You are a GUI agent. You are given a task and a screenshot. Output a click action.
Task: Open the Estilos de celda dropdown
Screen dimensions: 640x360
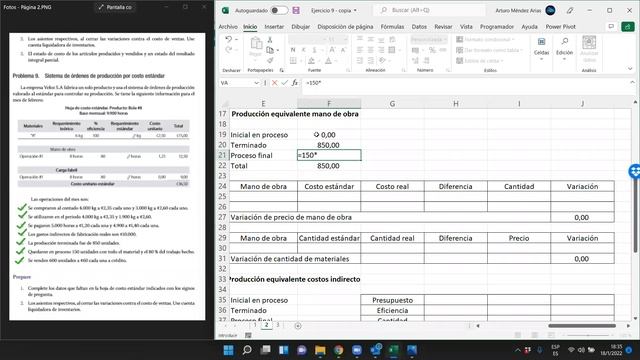point(480,60)
